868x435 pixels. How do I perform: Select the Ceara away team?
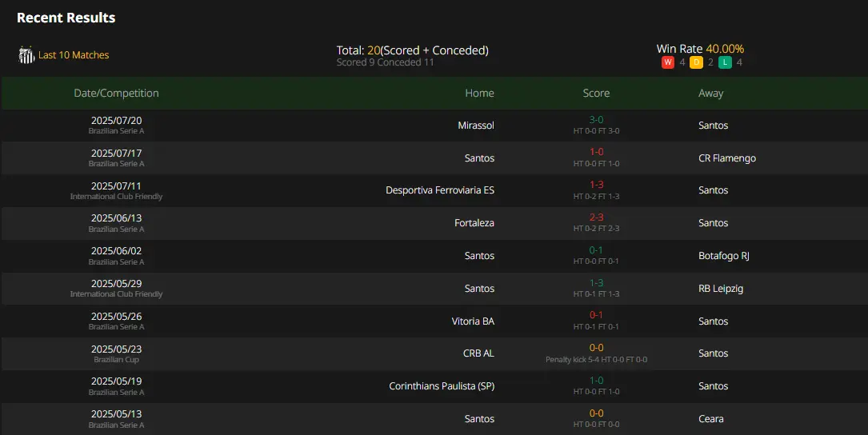click(x=710, y=418)
